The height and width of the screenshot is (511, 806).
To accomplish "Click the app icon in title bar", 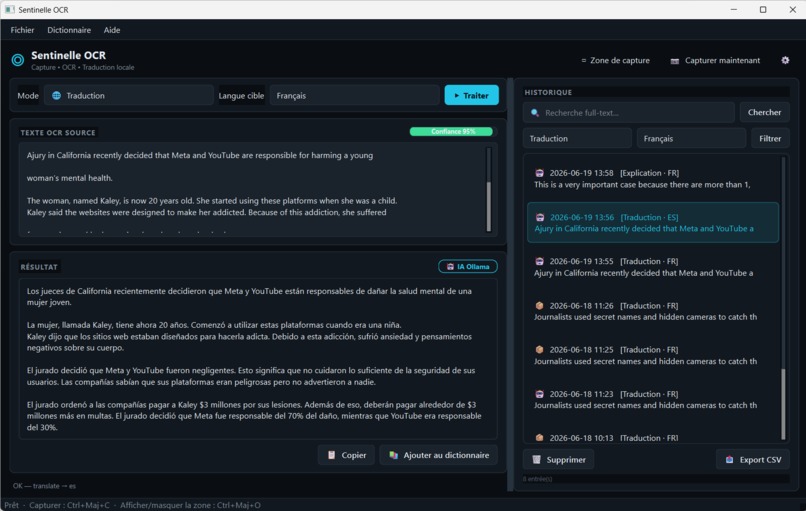I will click(9, 9).
